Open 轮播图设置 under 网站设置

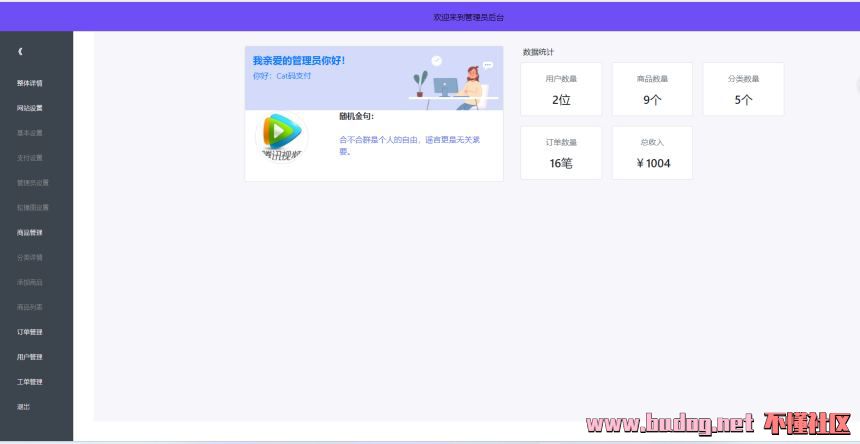[x=32, y=208]
